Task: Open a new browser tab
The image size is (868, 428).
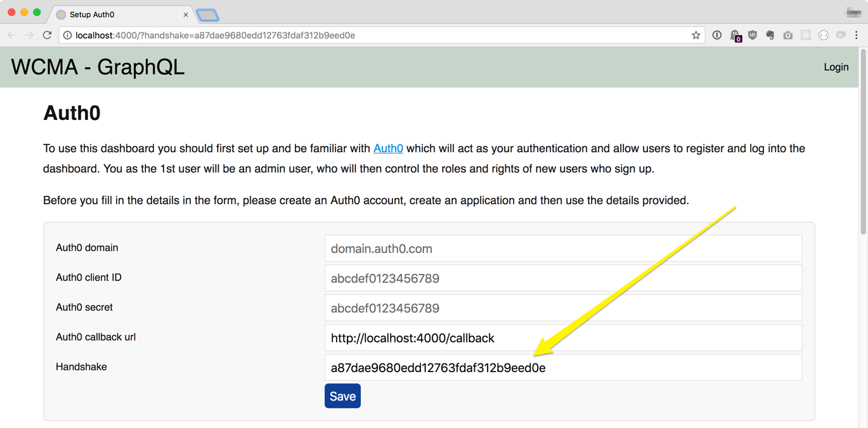Action: (x=207, y=15)
